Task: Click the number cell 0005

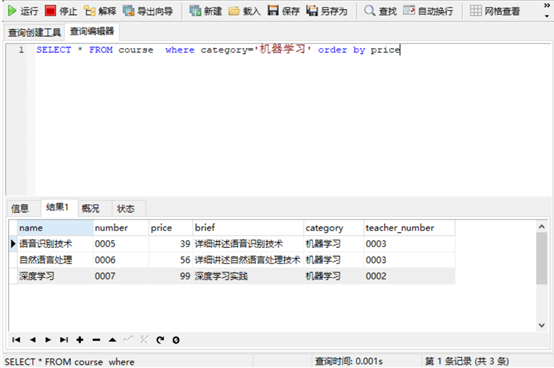Action: (x=121, y=244)
